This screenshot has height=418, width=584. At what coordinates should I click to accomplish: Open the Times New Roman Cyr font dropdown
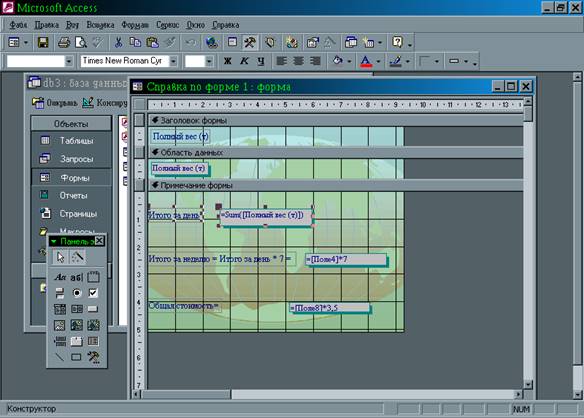pyautogui.click(x=174, y=61)
